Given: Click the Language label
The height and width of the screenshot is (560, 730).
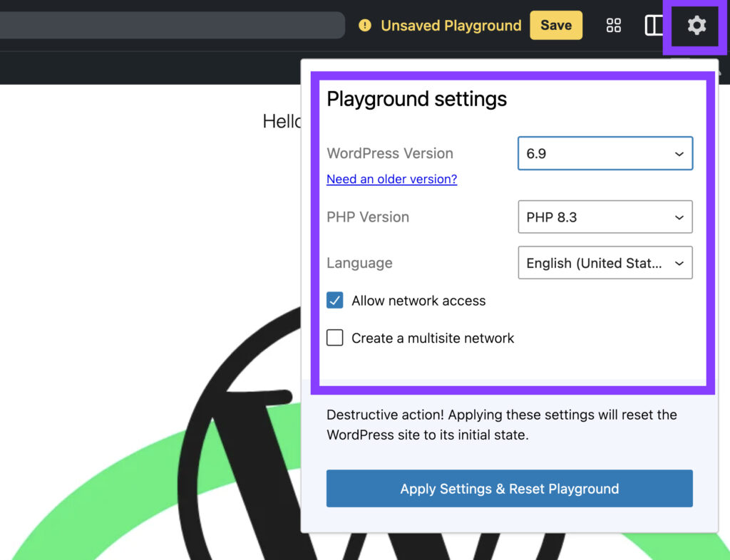Looking at the screenshot, I should pyautogui.click(x=359, y=263).
